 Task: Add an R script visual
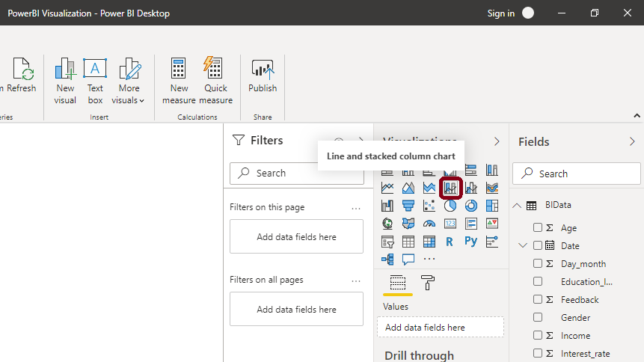pos(450,241)
